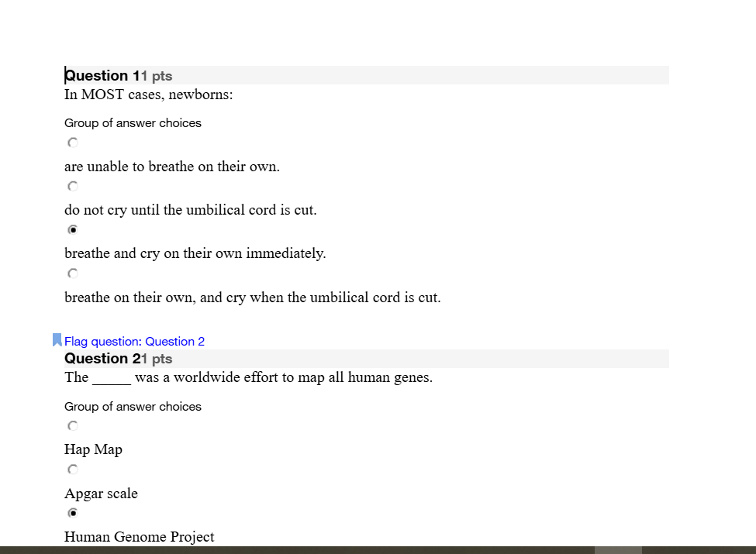Click the blue flag bookmark icon
This screenshot has width=756, height=554.
pos(57,340)
